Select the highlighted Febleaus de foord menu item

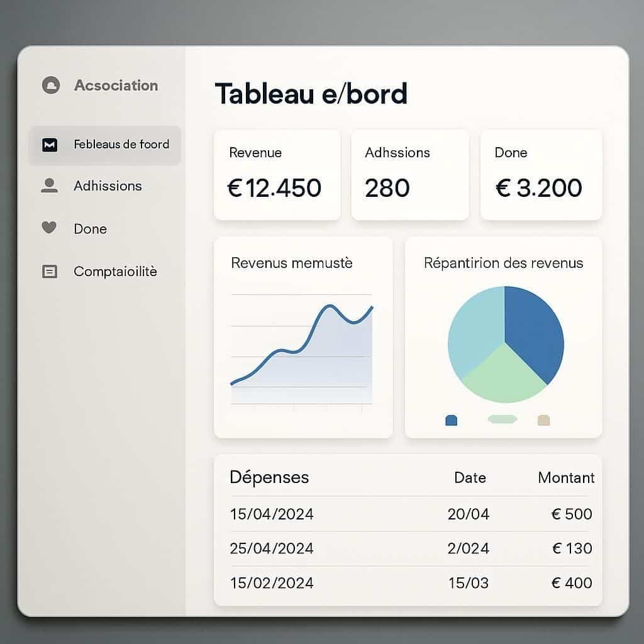(121, 144)
